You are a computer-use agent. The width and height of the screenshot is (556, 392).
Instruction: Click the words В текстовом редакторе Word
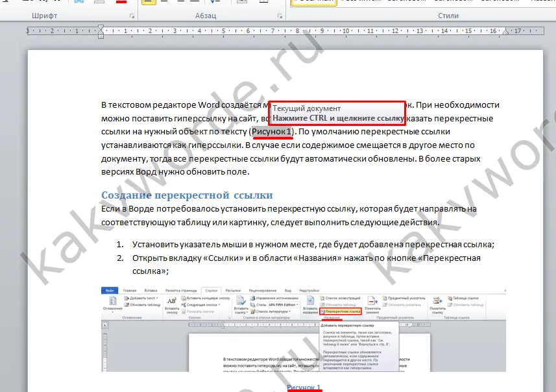(x=160, y=105)
